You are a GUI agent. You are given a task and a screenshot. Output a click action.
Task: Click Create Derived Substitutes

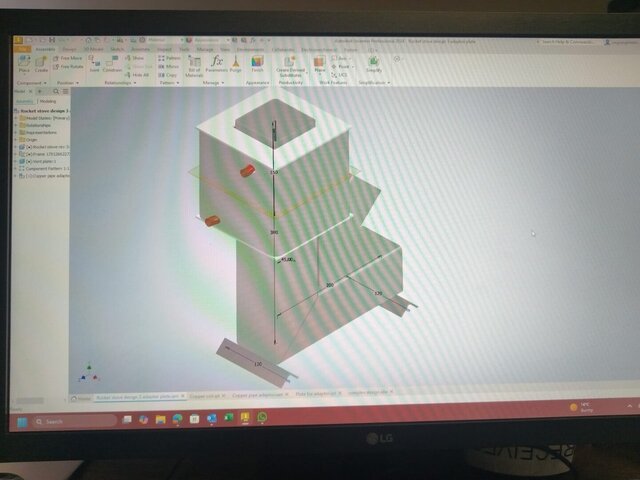(x=291, y=66)
